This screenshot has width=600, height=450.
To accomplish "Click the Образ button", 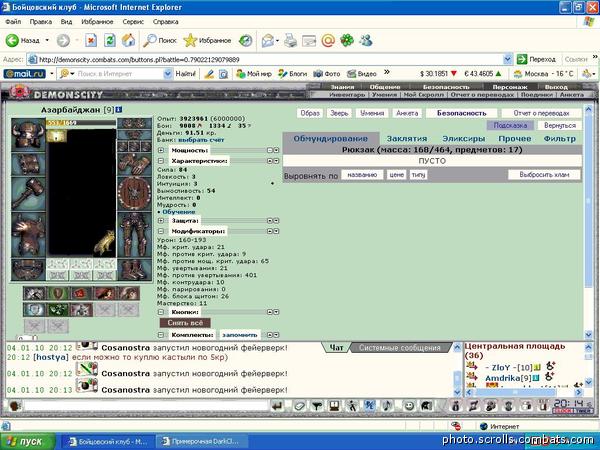I will (x=310, y=113).
